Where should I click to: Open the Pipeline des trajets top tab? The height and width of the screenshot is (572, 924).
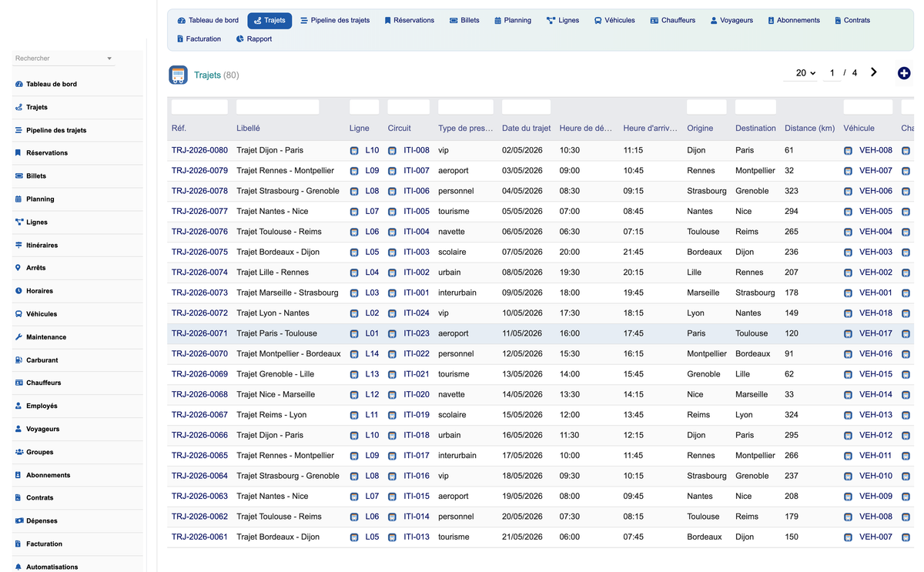[335, 20]
